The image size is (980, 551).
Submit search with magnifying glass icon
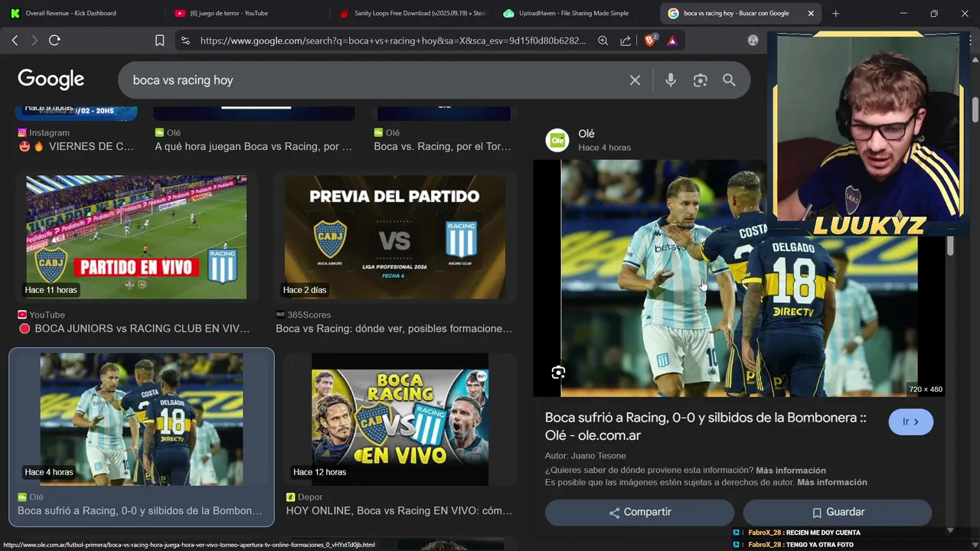point(729,80)
